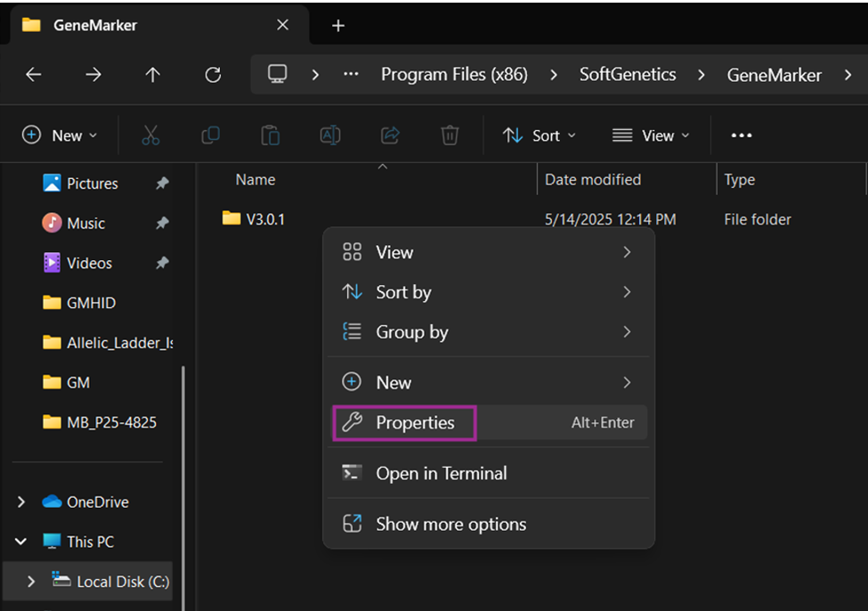
Task: Select the V3.0.1 folder
Action: (x=264, y=219)
